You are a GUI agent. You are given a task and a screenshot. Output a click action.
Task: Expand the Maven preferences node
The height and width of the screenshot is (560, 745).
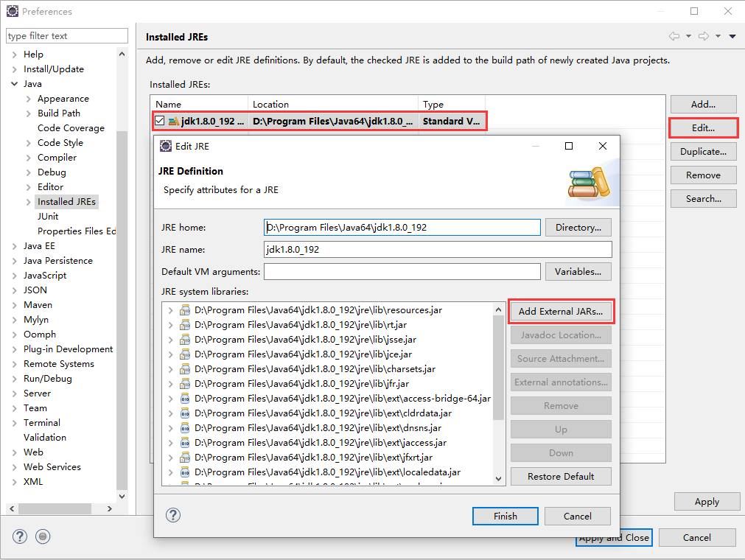pos(14,305)
